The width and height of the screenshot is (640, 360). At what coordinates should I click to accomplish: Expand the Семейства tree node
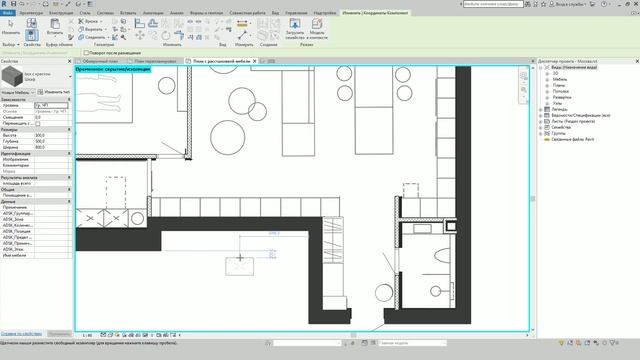541,127
